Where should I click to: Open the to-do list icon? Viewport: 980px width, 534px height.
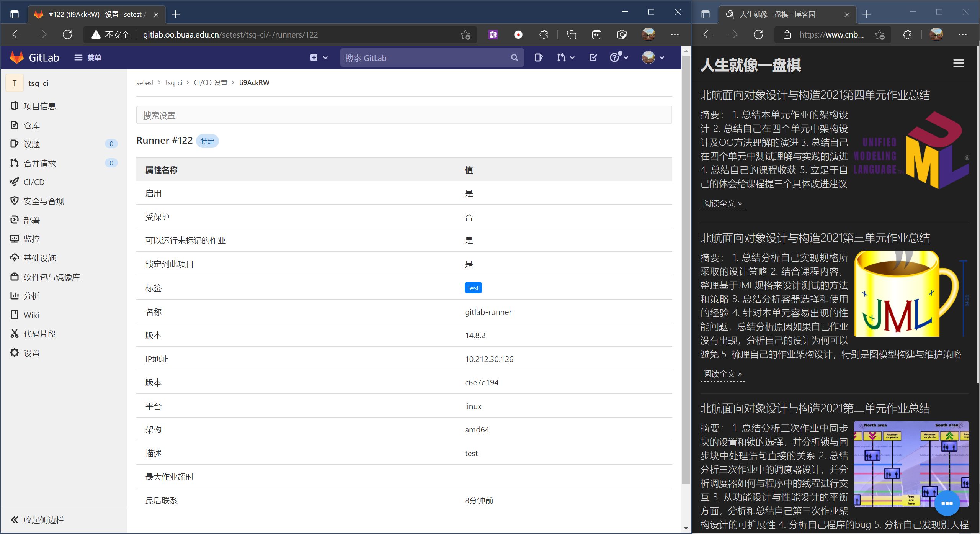click(593, 57)
